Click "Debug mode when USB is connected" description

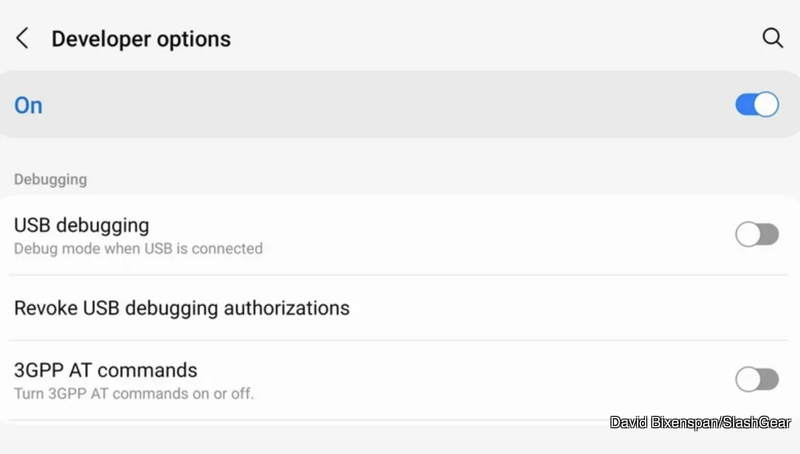(x=138, y=248)
